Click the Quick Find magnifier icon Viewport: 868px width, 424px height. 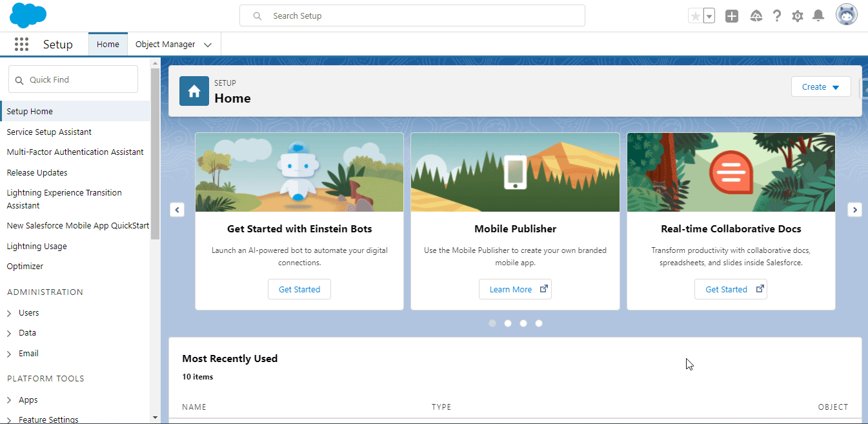click(x=19, y=80)
